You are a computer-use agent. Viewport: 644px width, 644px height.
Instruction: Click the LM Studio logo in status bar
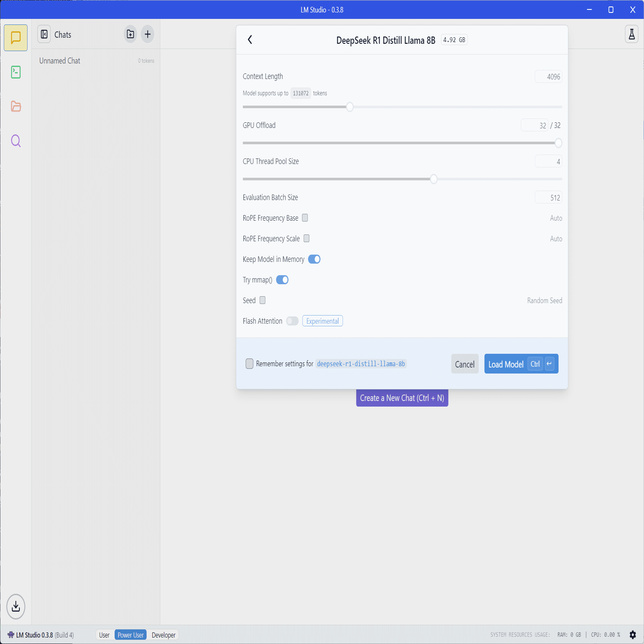[x=11, y=635]
